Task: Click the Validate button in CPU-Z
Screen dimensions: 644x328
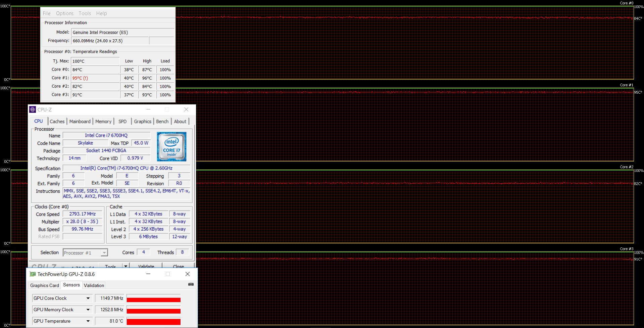Action: tap(146, 266)
